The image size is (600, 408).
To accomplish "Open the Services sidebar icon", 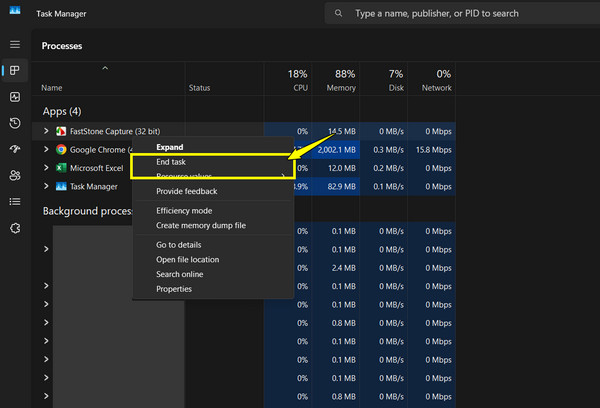I will pos(15,228).
